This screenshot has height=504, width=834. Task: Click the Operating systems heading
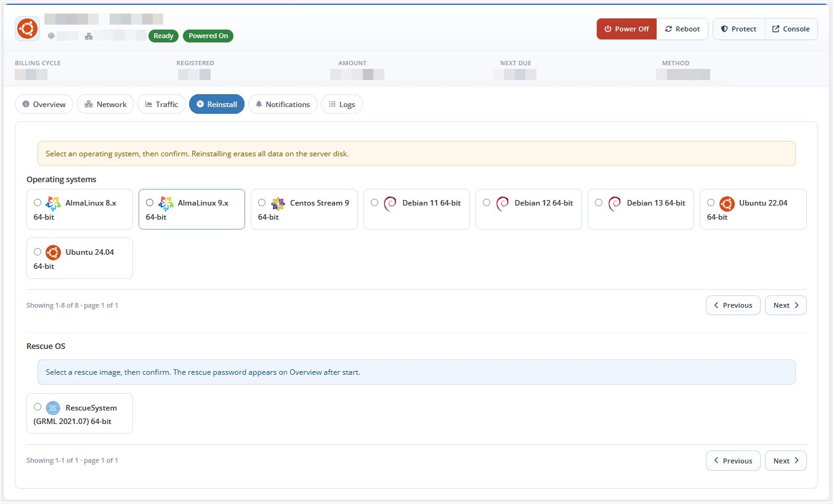pos(62,180)
